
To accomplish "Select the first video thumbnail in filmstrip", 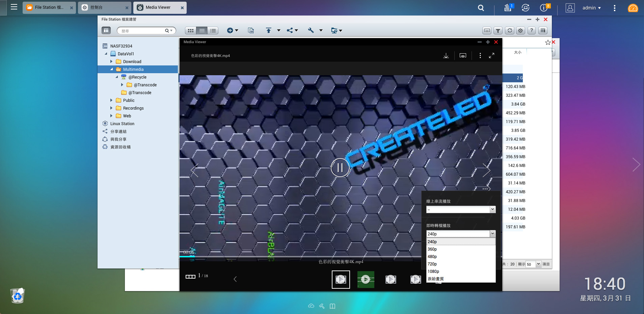I will point(341,280).
